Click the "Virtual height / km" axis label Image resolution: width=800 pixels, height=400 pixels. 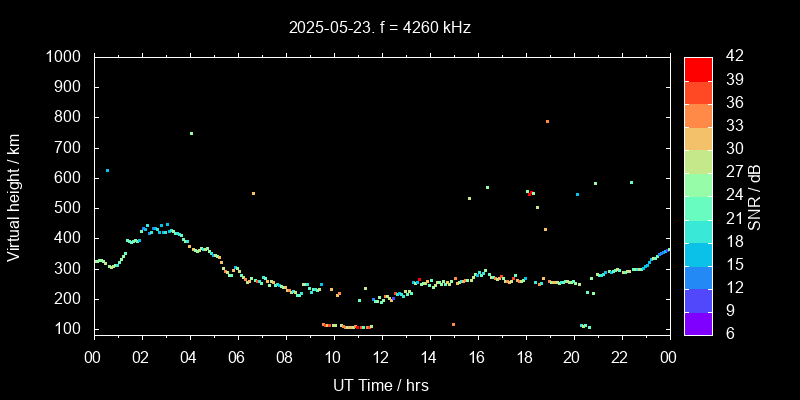14,197
